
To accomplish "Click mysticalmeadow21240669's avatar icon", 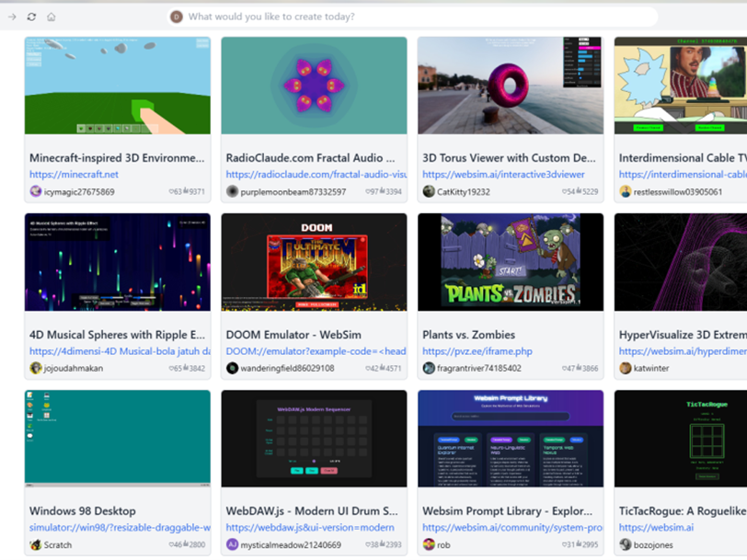I will click(233, 544).
